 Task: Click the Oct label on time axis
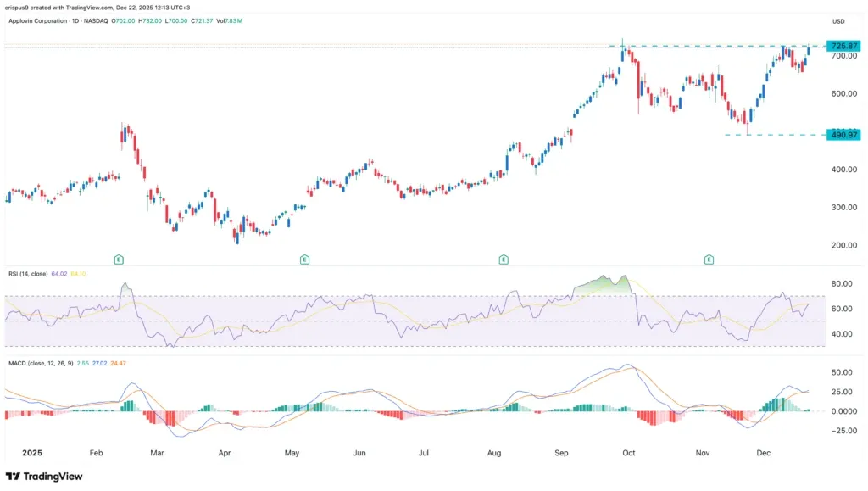pos(629,453)
